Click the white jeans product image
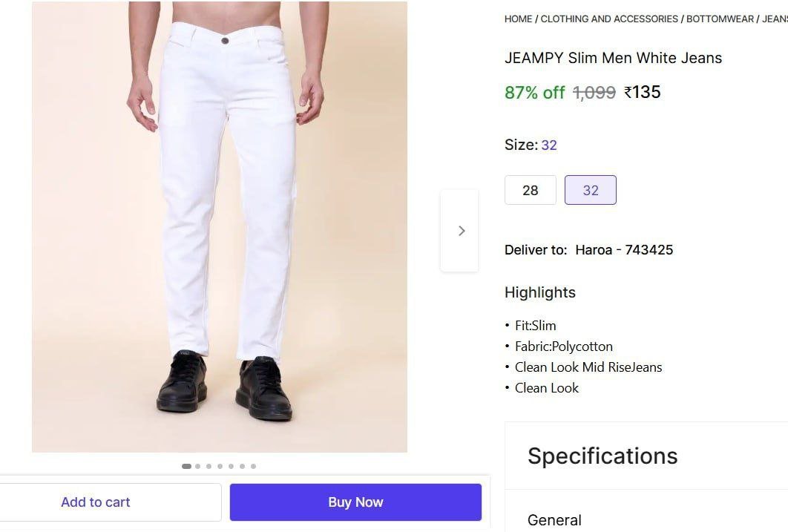Viewport: 788px width, 532px height. (x=220, y=226)
